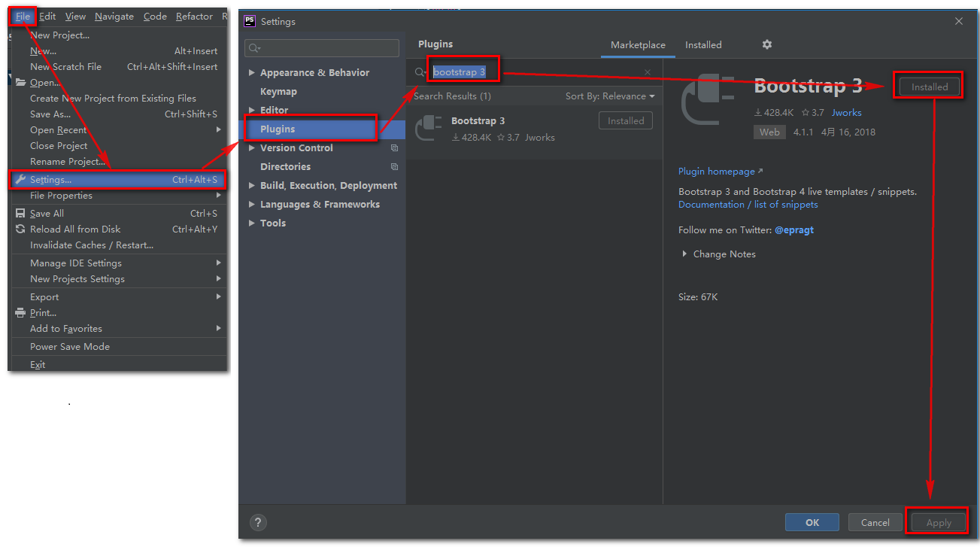Open the Edit menu

click(x=47, y=16)
